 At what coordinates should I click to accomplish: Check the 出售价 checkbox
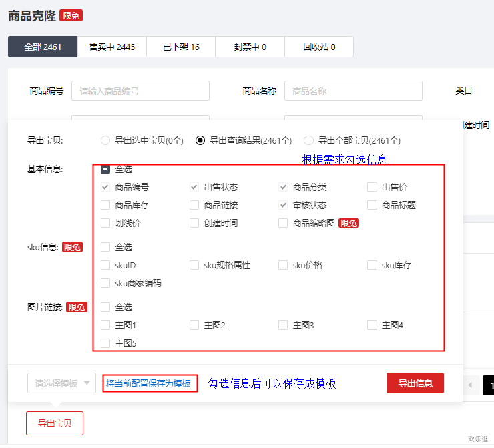[372, 187]
